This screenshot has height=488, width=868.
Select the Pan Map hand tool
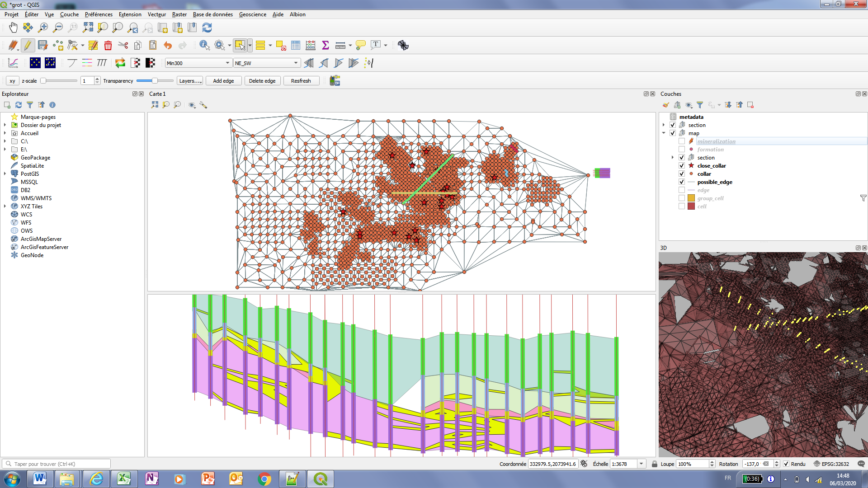pos(13,28)
